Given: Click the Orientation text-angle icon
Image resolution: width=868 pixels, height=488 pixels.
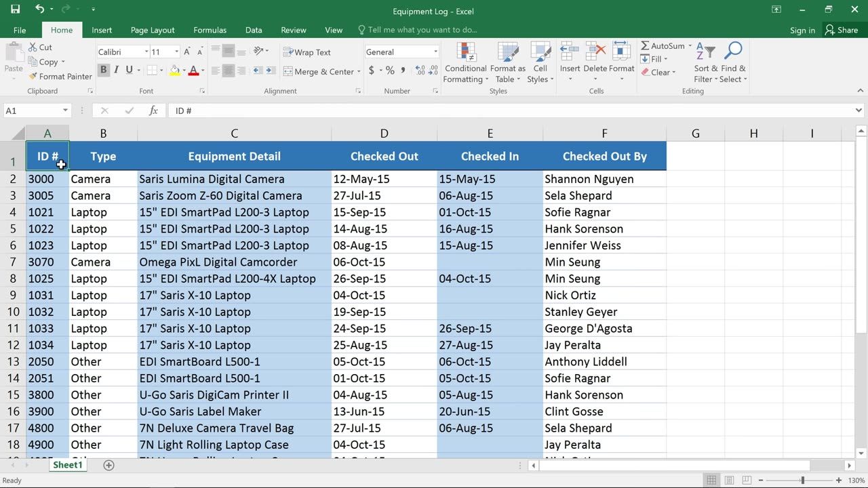Looking at the screenshot, I should [x=258, y=52].
